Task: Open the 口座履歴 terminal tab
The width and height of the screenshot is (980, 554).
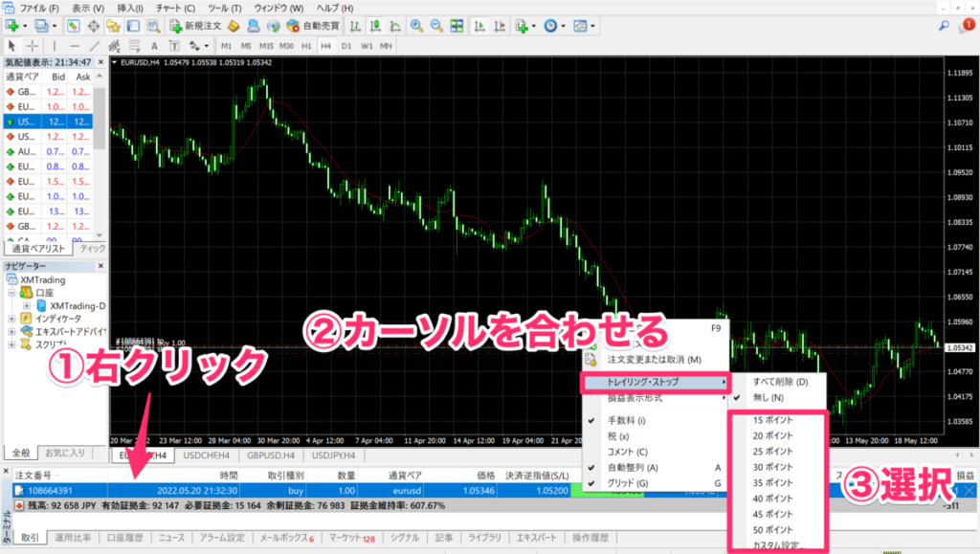Action: coord(125,537)
